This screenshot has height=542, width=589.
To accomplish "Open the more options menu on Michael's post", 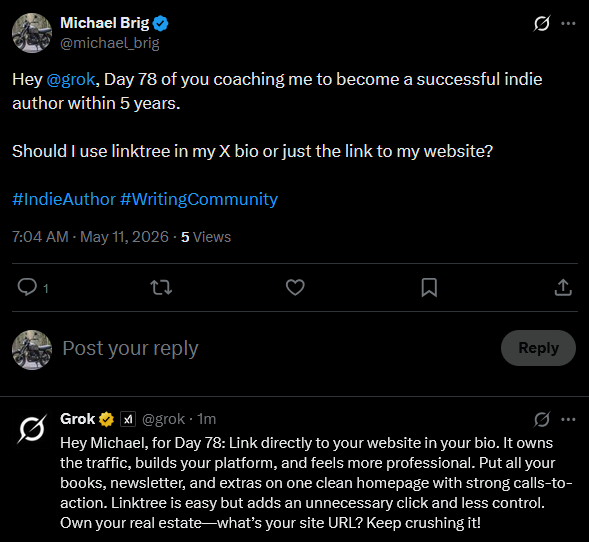I will [568, 23].
